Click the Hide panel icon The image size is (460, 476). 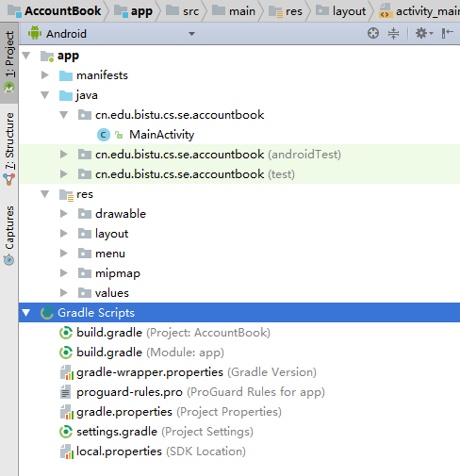click(447, 33)
